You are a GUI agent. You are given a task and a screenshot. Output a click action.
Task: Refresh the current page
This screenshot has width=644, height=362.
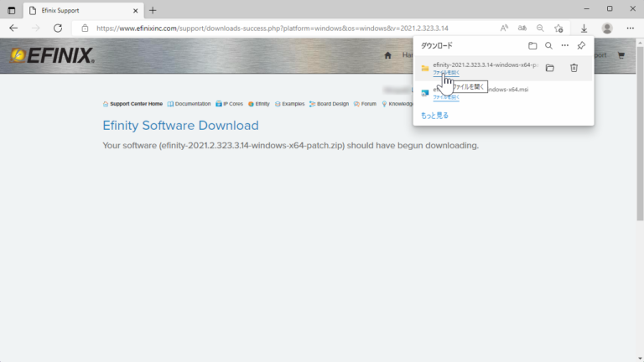pos(58,28)
